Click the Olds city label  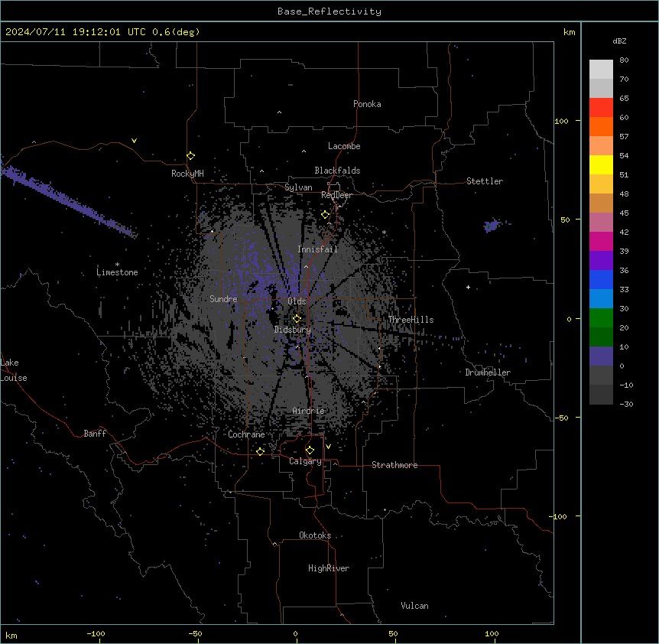pyautogui.click(x=297, y=301)
